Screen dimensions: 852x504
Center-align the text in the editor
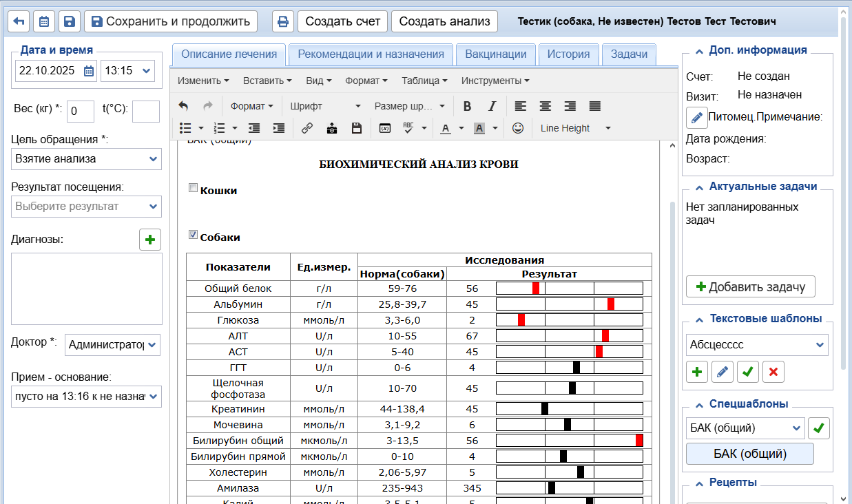point(545,106)
